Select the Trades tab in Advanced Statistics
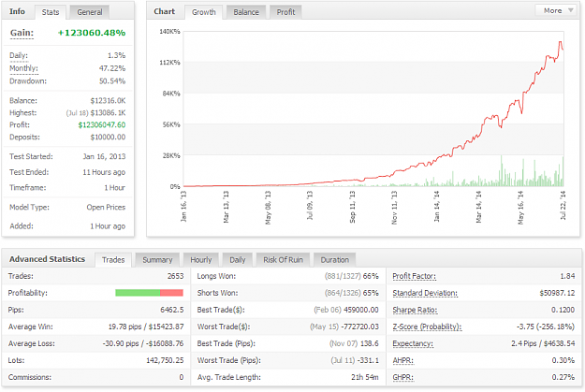The height and width of the screenshot is (392, 585). 113,260
